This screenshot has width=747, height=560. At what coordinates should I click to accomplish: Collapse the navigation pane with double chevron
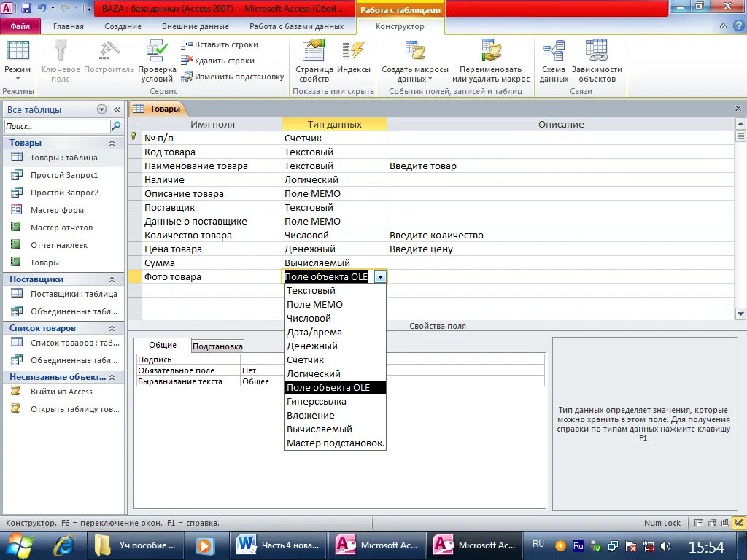click(117, 109)
